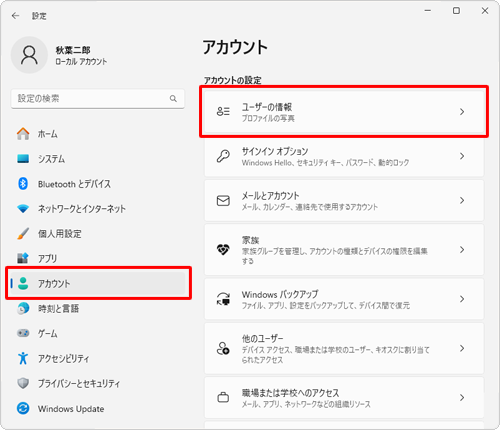Open プライバシーとセキュリティ label
This screenshot has height=430, width=500.
tap(79, 384)
